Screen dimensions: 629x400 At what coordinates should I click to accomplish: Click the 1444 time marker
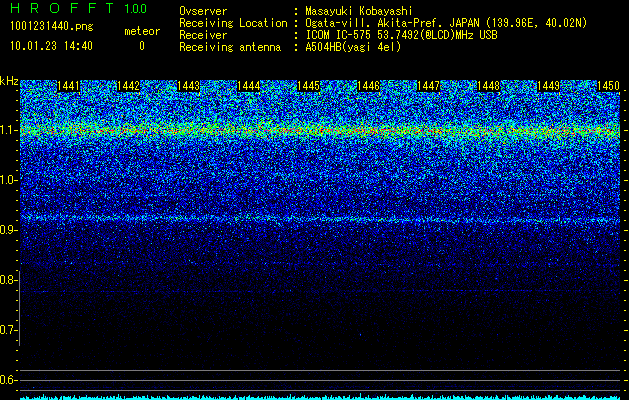[249, 86]
